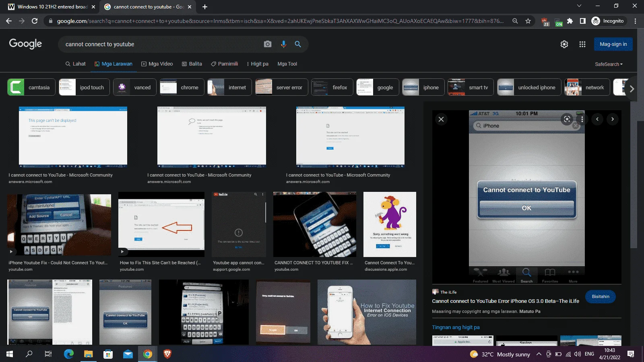Launch Microsoft Edge from taskbar
The image size is (644, 362).
(x=69, y=354)
